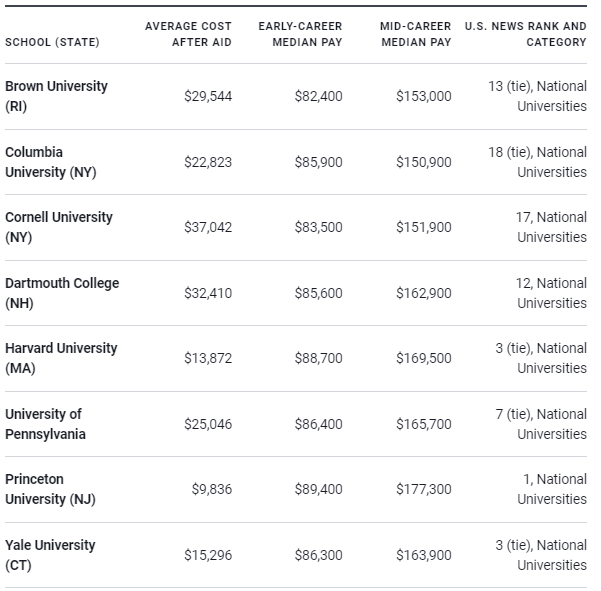Click Brown's $82,400 early-career pay
601x591 pixels.
(318, 96)
